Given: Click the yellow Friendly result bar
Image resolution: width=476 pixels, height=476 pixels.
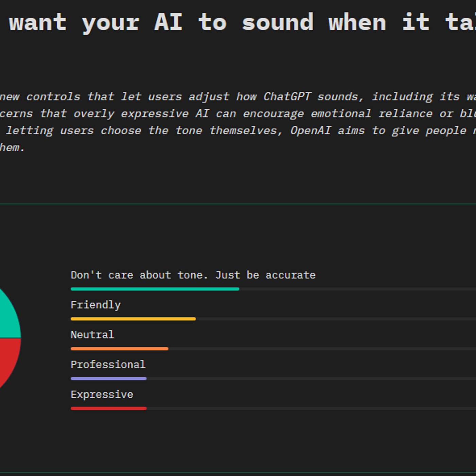Looking at the screenshot, I should (133, 319).
